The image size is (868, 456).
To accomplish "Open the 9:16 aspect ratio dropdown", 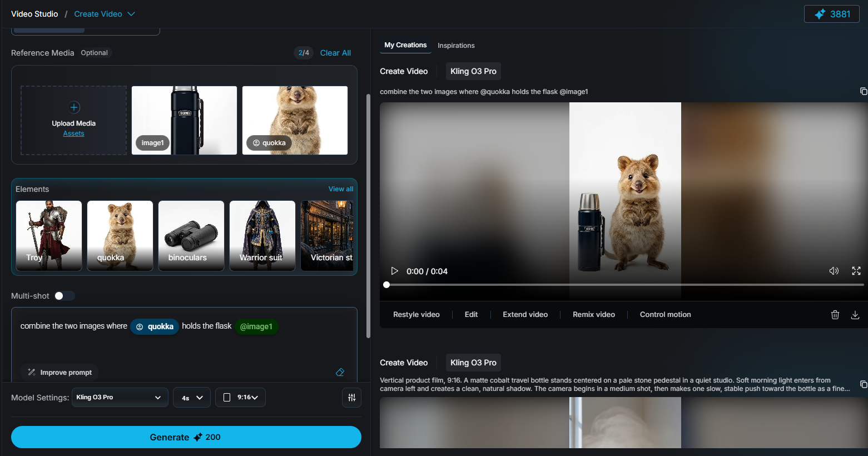I will click(x=240, y=398).
